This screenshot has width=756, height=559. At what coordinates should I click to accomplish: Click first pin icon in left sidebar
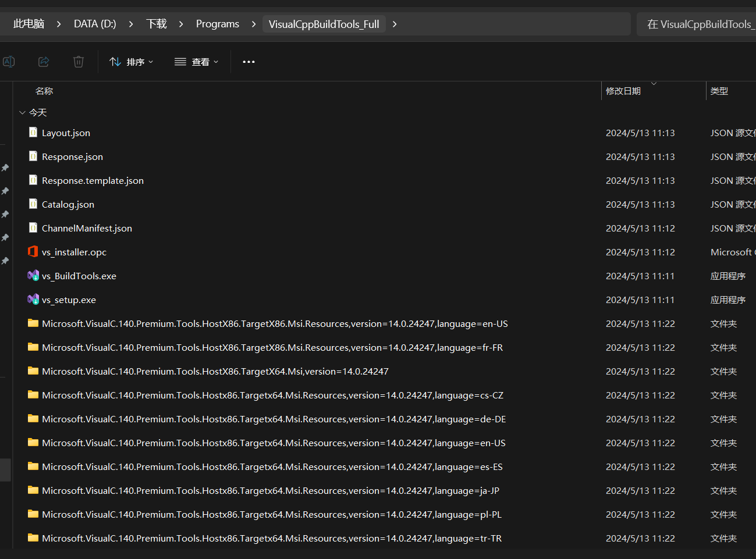pyautogui.click(x=5, y=168)
